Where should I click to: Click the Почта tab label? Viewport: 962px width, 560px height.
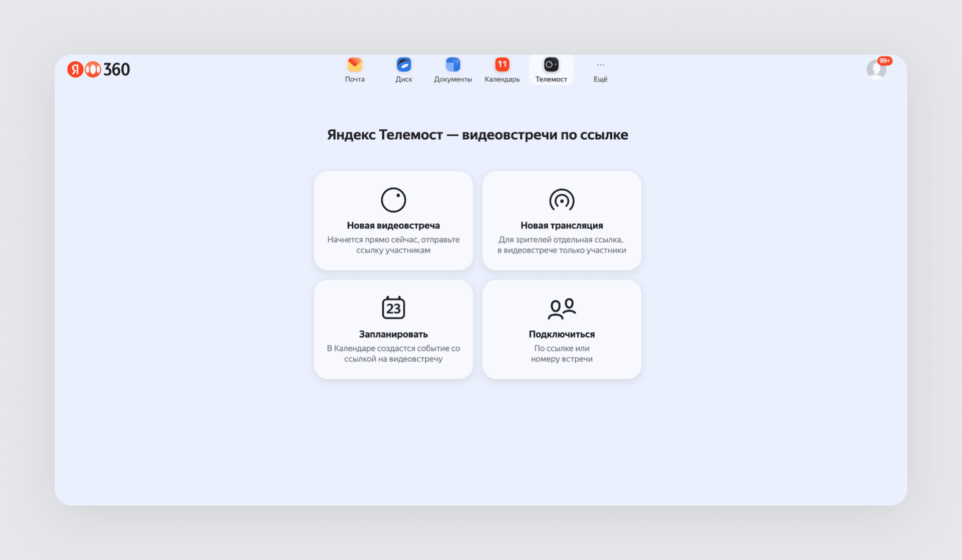click(355, 79)
